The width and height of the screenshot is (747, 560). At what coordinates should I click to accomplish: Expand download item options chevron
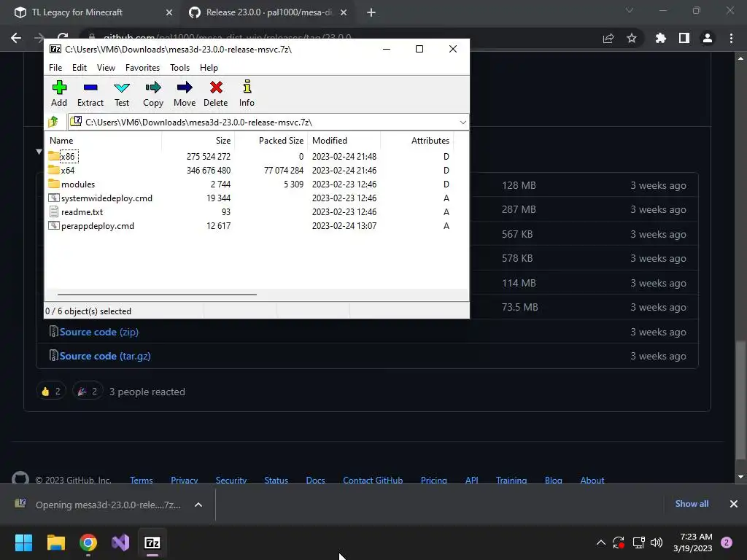pos(198,505)
